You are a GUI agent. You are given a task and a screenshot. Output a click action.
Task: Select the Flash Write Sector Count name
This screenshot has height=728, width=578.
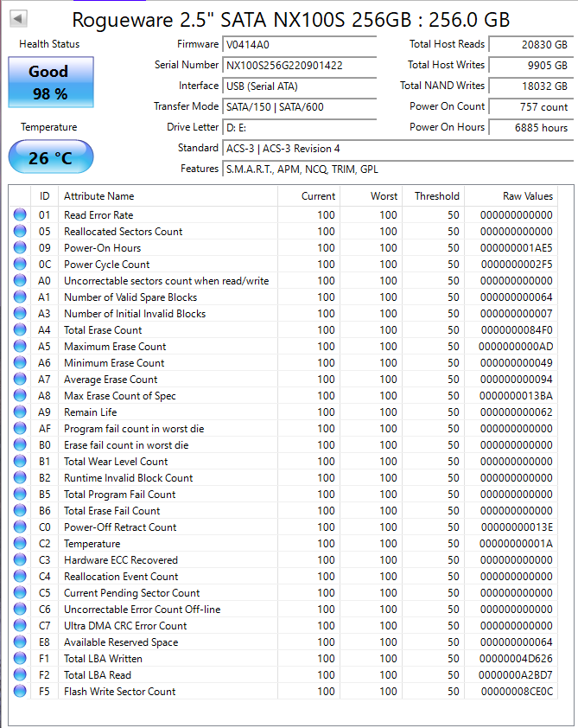tap(120, 692)
